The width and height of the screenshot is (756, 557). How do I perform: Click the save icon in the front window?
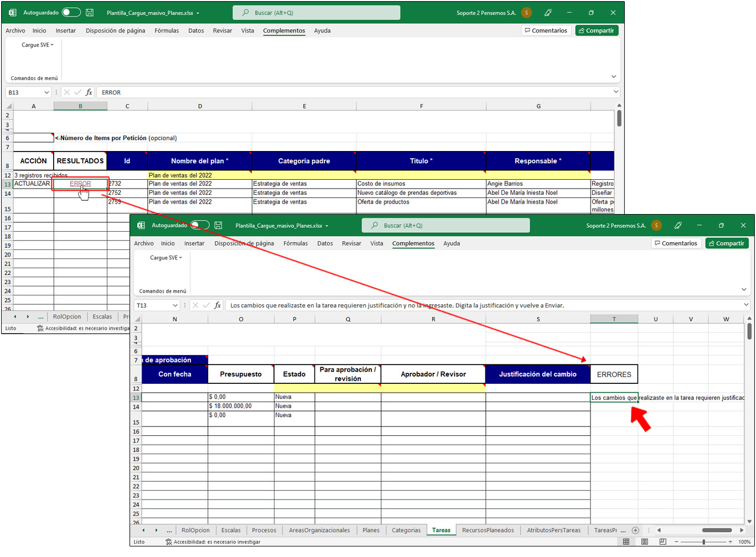coord(219,225)
